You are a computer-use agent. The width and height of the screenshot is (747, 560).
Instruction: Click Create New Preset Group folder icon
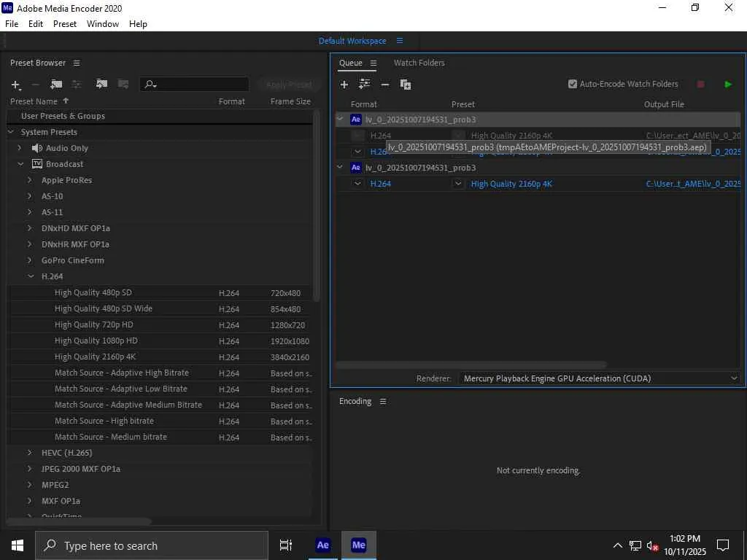(x=55, y=85)
